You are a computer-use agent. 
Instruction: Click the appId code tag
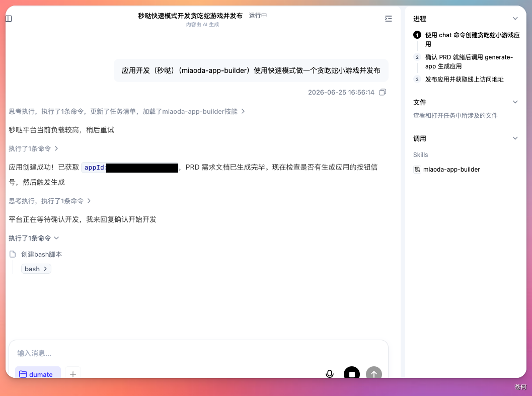(x=130, y=168)
